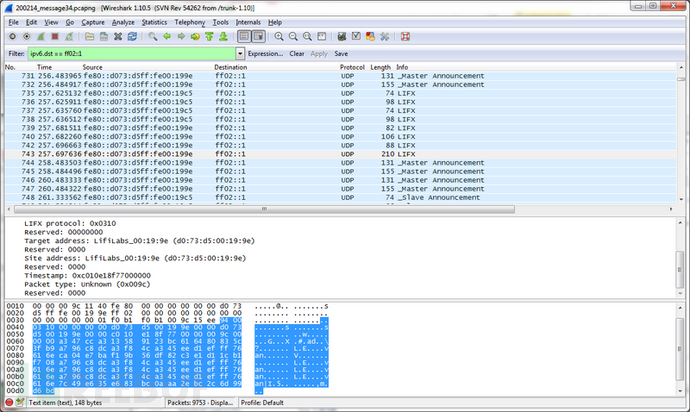Viewport: 690px width, 412px height.
Task: Open the Analyze menu
Action: 123,22
